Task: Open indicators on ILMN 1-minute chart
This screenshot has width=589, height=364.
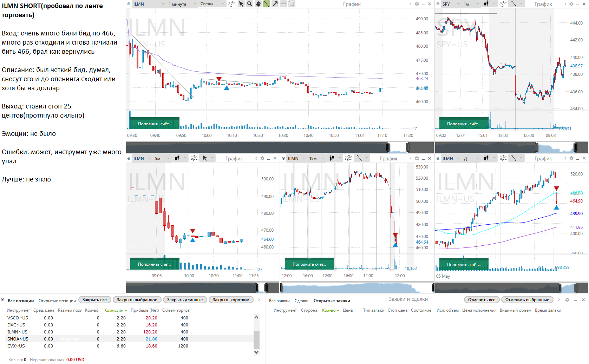Action: click(232, 4)
